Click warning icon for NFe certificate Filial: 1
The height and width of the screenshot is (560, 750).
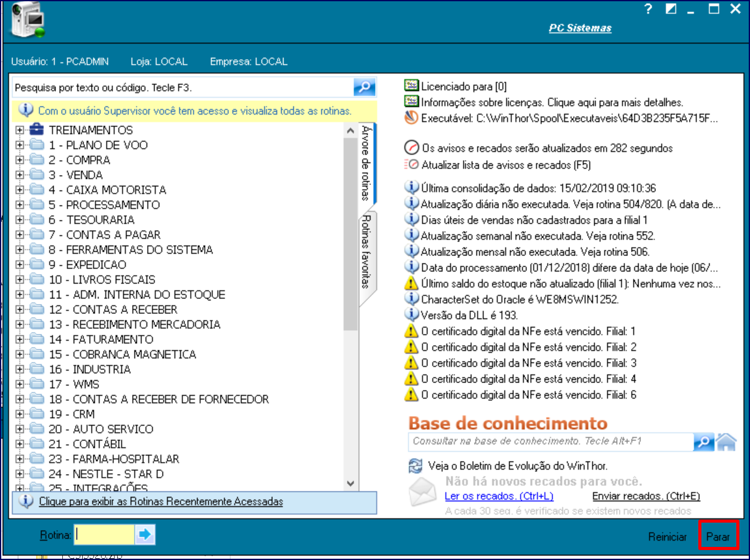point(411,331)
